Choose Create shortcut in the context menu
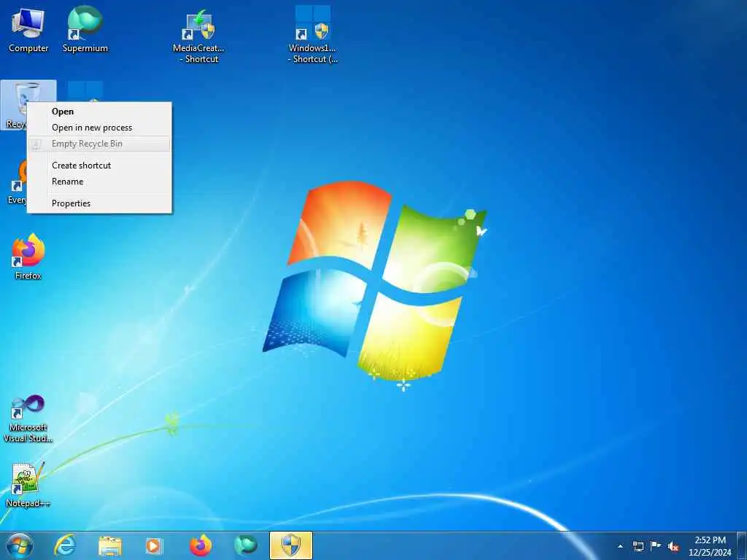 [x=99, y=166]
